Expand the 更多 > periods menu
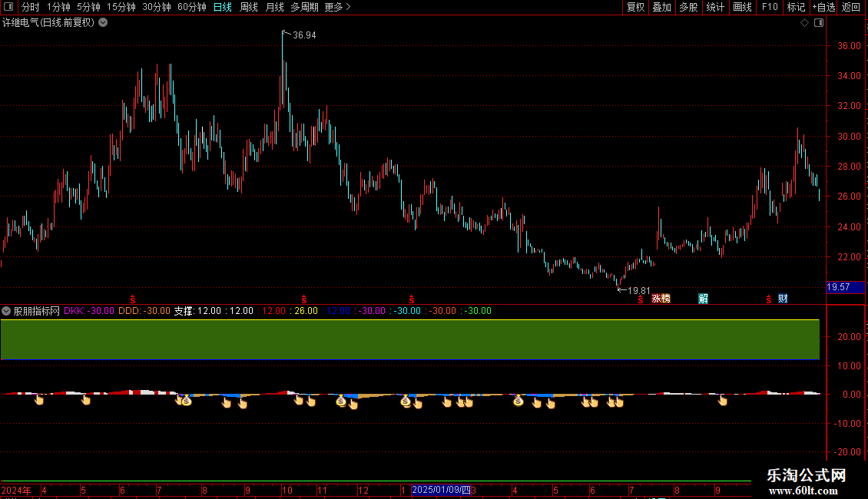Screen dimensions: 868x499 338,7
